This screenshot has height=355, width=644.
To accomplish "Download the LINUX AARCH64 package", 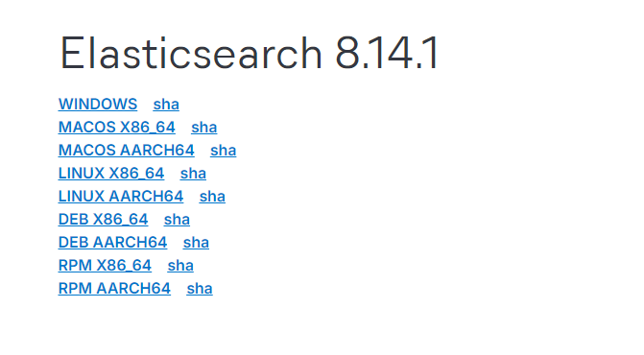I will 121,196.
